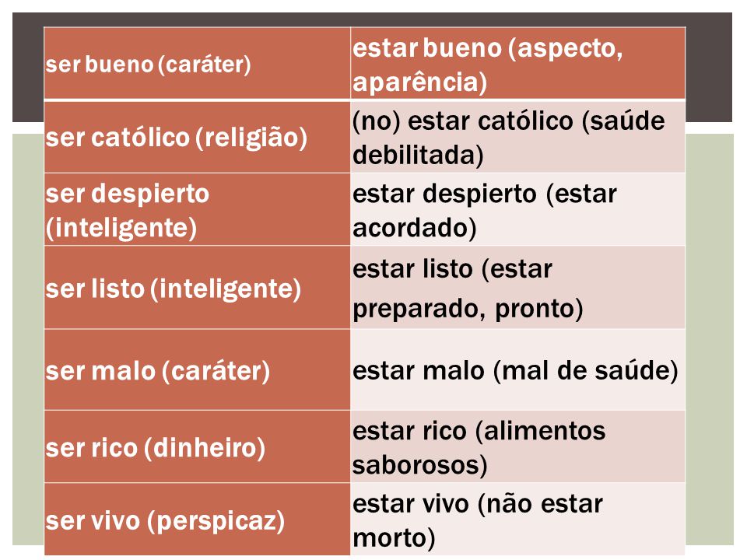The image size is (747, 560).
Task: Select '(no) estar católico' cell
Action: pos(518,137)
